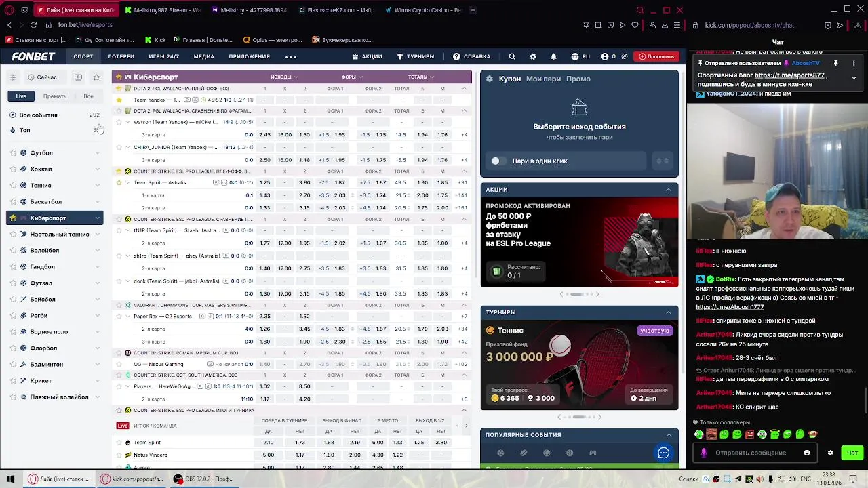Open the Все события sidebar row

(x=55, y=115)
